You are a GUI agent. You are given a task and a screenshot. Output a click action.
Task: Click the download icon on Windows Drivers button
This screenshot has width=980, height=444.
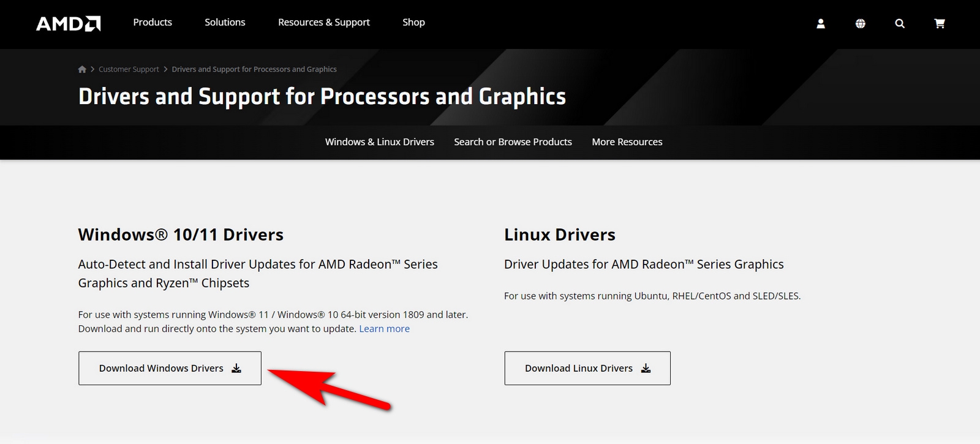coord(236,368)
